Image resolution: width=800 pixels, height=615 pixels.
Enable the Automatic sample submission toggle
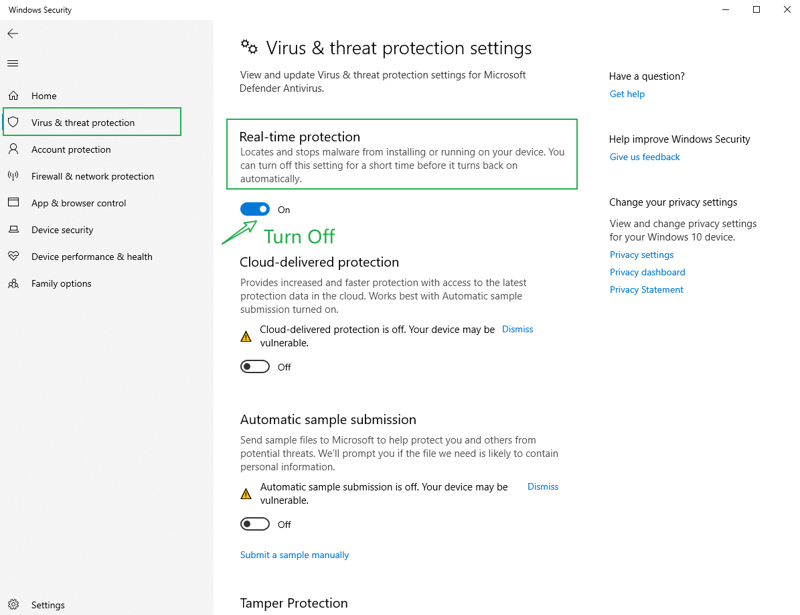click(x=255, y=524)
